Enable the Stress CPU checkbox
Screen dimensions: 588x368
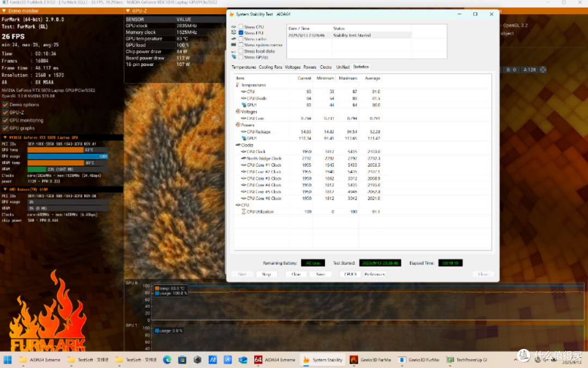point(241,27)
